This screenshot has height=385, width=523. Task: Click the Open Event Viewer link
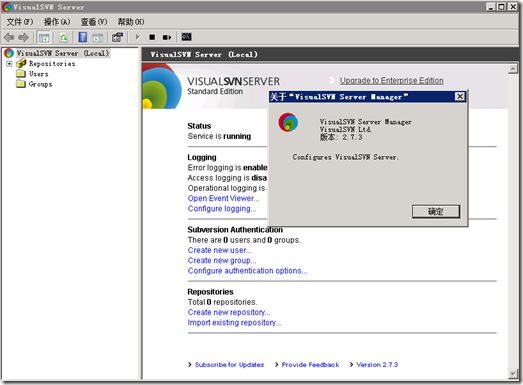coord(223,198)
